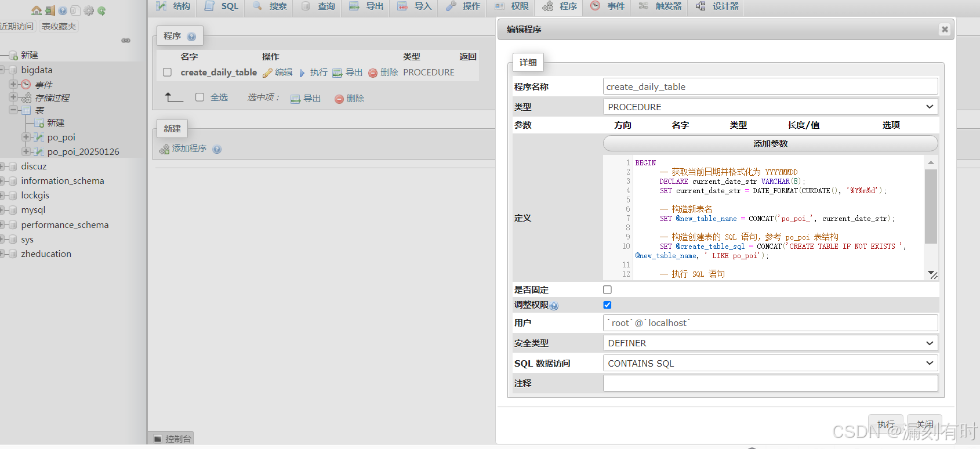980x449 pixels.
Task: Click the home icon in the sidebar
Action: [37, 10]
